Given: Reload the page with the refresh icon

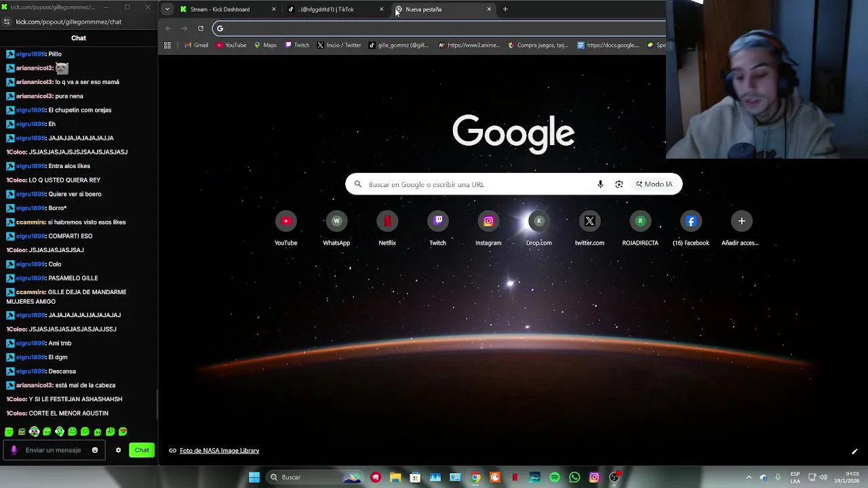Looking at the screenshot, I should point(201,28).
